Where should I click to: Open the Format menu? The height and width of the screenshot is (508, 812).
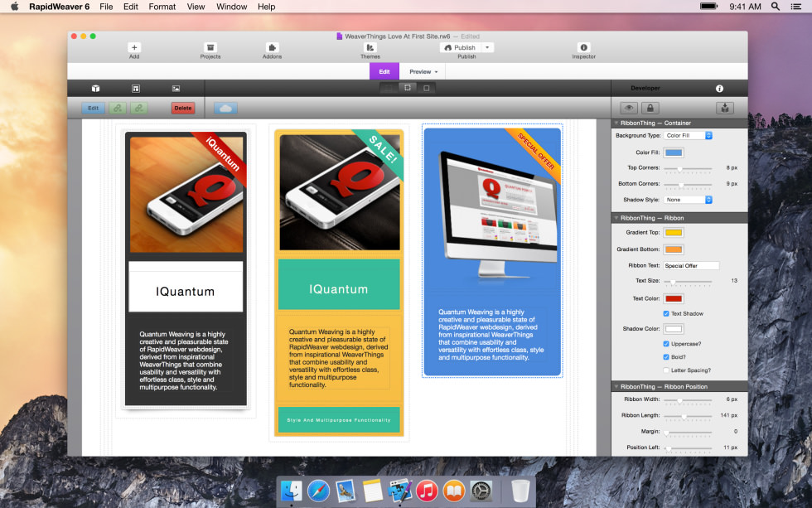162,7
